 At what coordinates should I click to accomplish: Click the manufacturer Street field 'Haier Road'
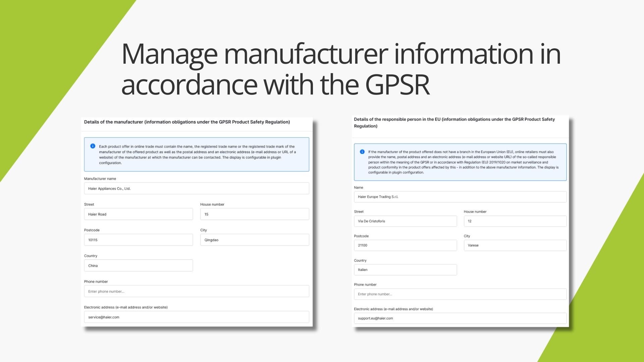click(x=138, y=214)
